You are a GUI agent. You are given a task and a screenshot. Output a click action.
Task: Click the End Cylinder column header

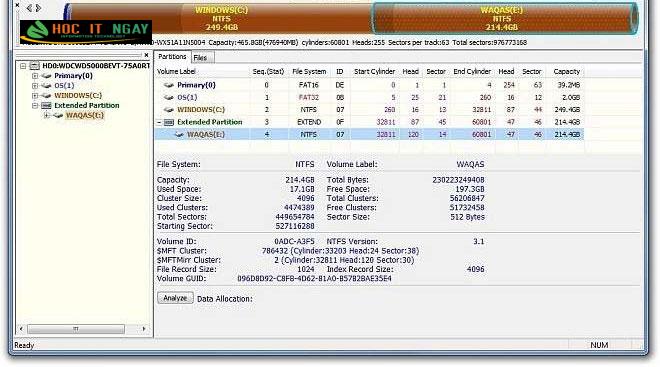pyautogui.click(x=472, y=72)
